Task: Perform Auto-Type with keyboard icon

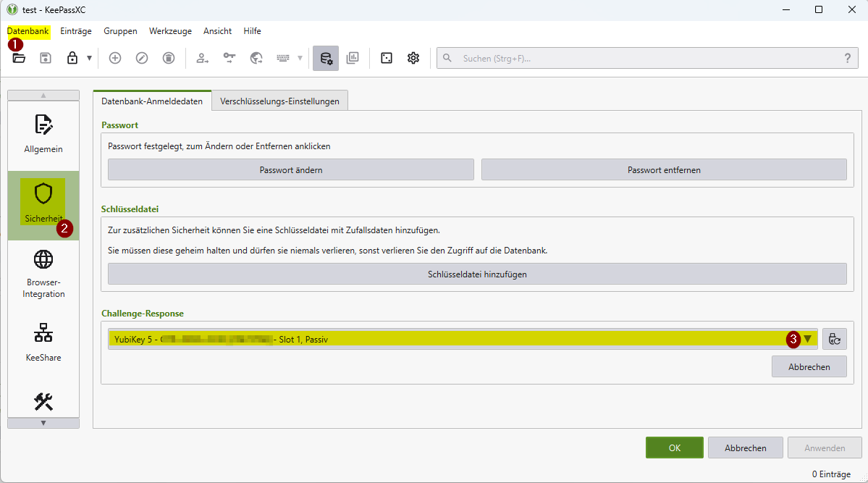Action: click(283, 58)
